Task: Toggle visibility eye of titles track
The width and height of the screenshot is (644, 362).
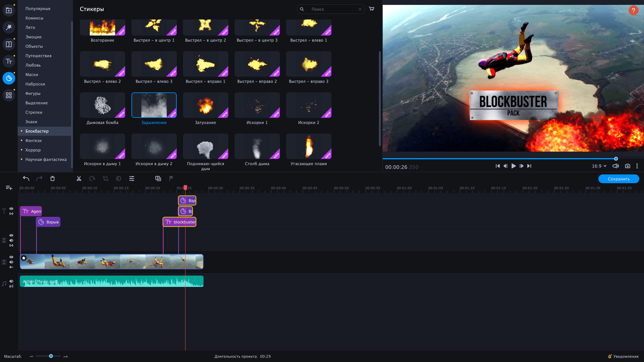Action: point(11,208)
